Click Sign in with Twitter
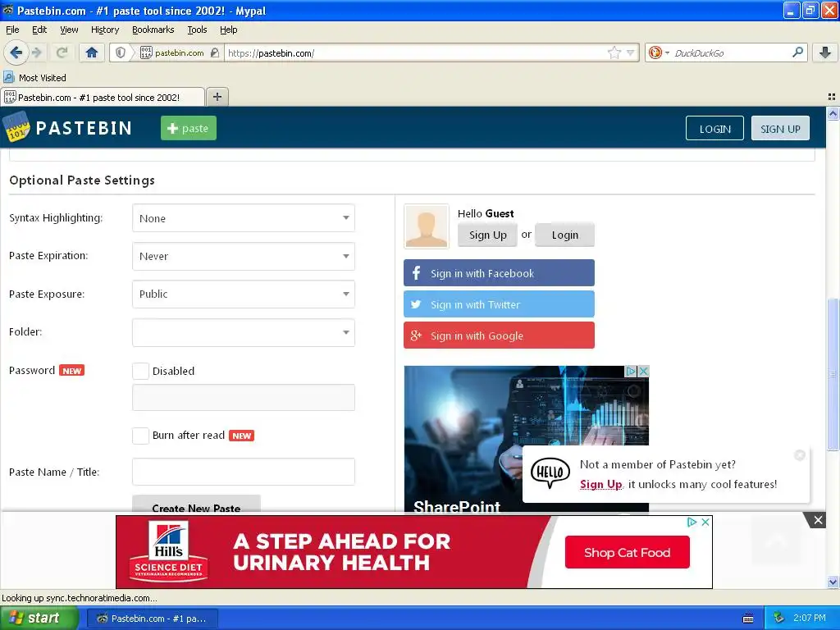This screenshot has width=840, height=630. (x=499, y=304)
